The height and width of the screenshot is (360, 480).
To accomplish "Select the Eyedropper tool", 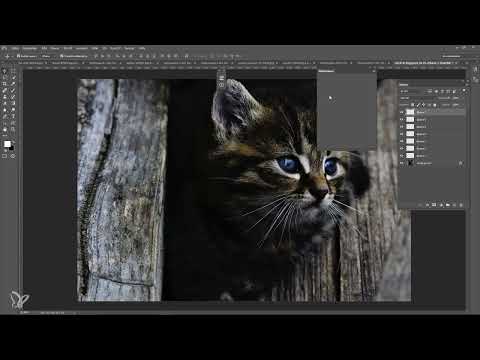I will tap(13, 84).
